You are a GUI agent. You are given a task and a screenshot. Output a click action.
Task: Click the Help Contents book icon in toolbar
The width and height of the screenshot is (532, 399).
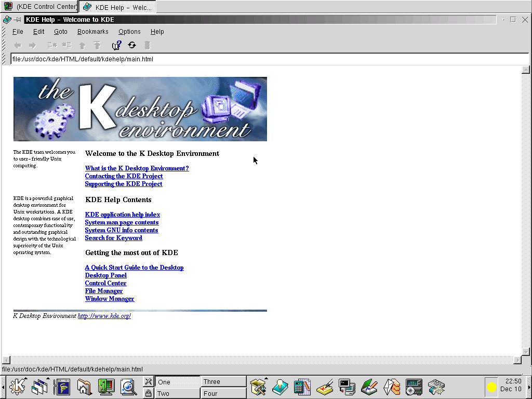(x=117, y=45)
